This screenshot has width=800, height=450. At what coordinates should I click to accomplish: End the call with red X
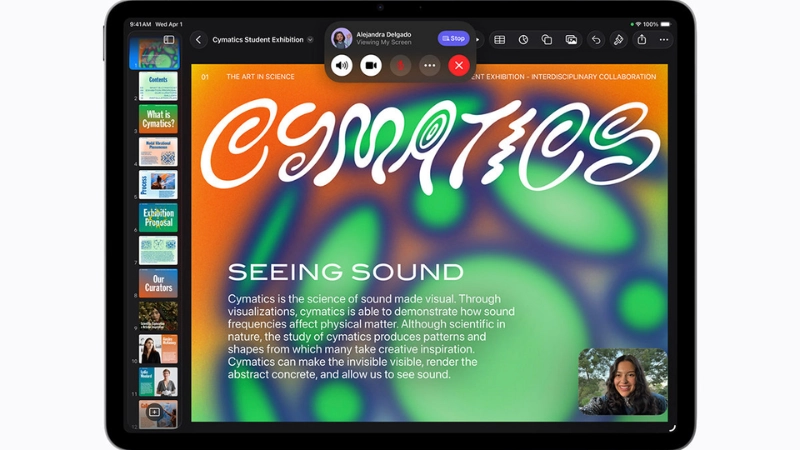coord(459,65)
